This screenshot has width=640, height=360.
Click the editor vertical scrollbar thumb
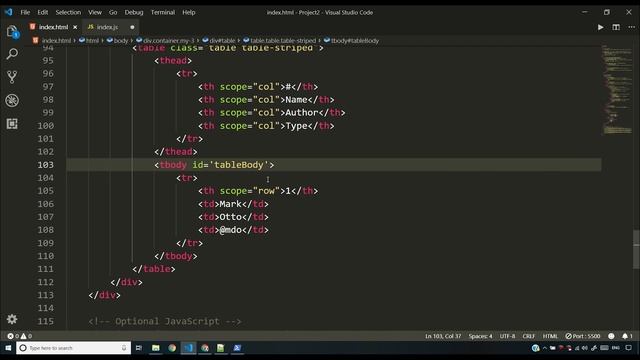point(636,249)
